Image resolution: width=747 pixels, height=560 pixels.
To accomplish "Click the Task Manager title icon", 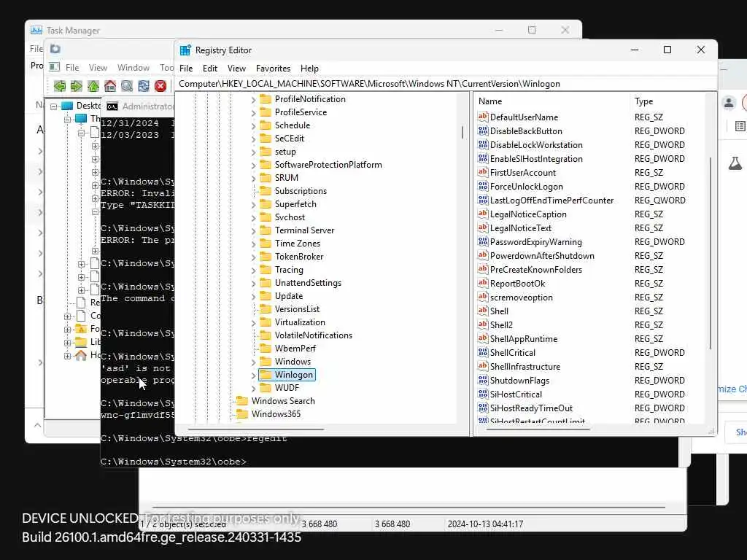I will (36, 30).
